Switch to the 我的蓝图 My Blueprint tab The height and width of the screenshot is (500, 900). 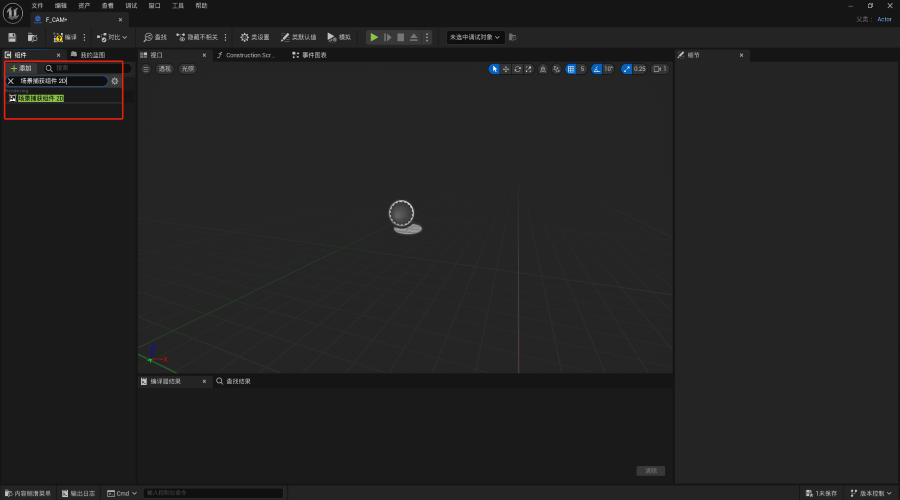(x=88, y=55)
